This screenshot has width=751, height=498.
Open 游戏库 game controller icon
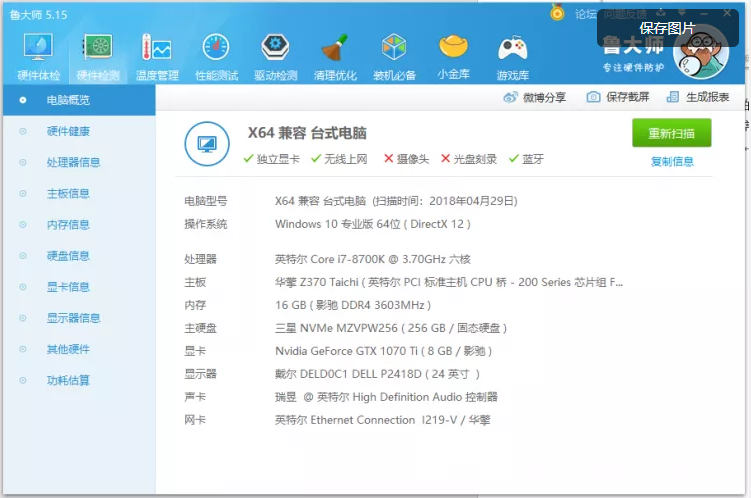point(512,57)
